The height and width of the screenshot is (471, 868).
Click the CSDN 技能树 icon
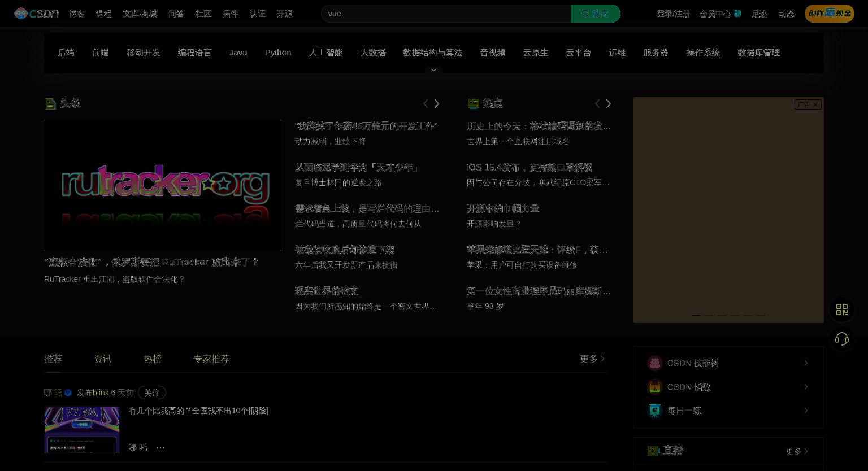[654, 363]
